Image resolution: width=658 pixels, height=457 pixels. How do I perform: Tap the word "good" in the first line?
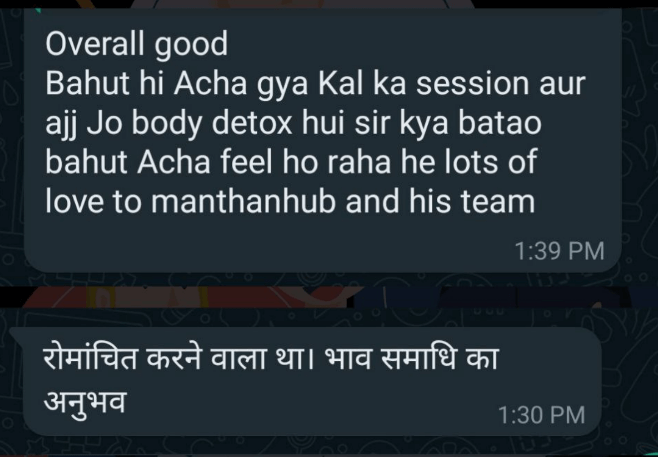tap(191, 45)
